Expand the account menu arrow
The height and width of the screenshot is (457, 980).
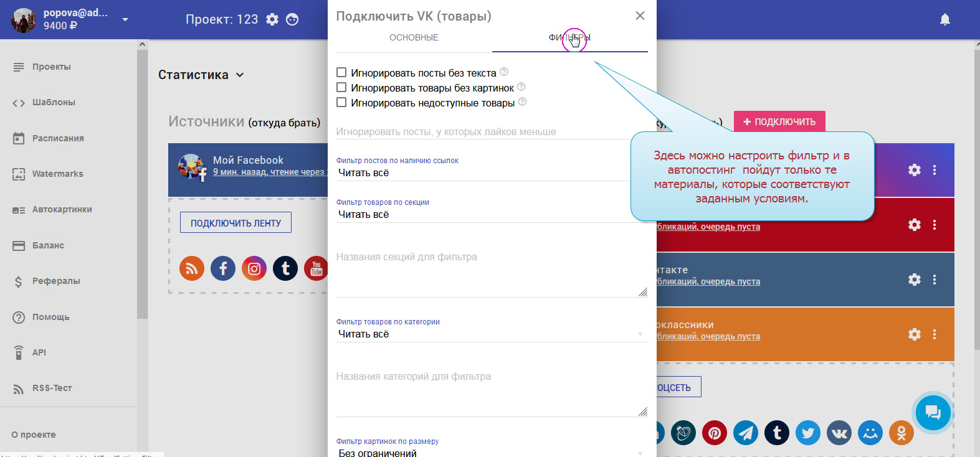(125, 20)
